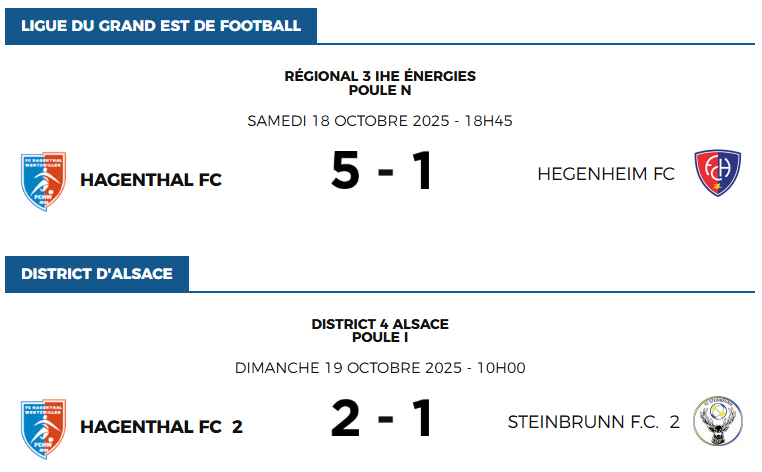Click Steinbrunn F.C. 2's score of 1
Screen dimensions: 762x472
tap(422, 420)
